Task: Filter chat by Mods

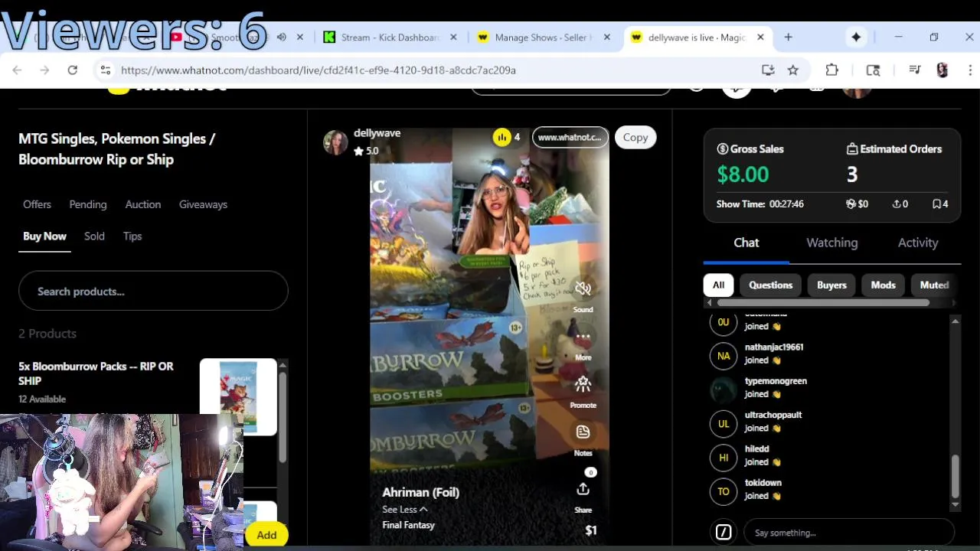Action: point(883,285)
